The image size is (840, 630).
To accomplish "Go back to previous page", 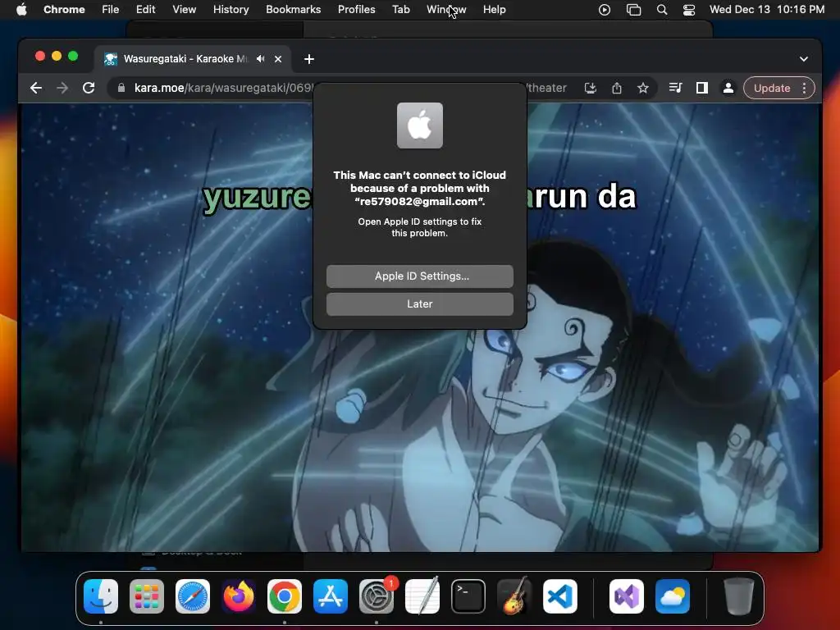I will tap(36, 88).
